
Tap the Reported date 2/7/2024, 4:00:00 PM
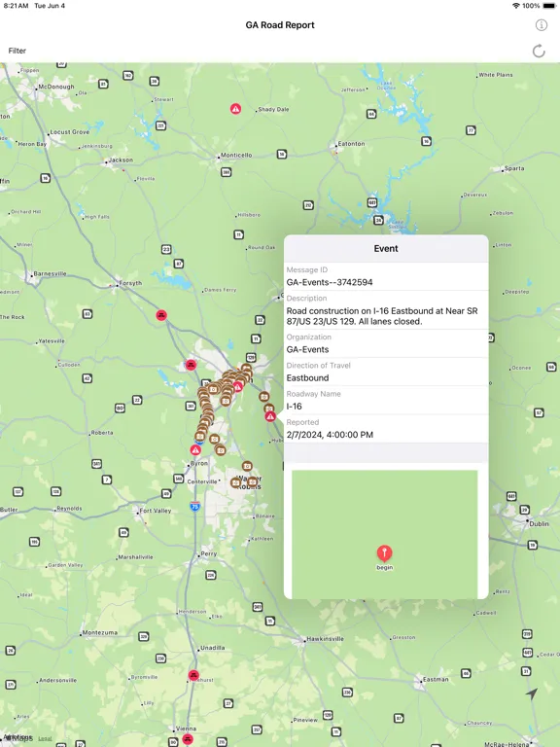[330, 435]
